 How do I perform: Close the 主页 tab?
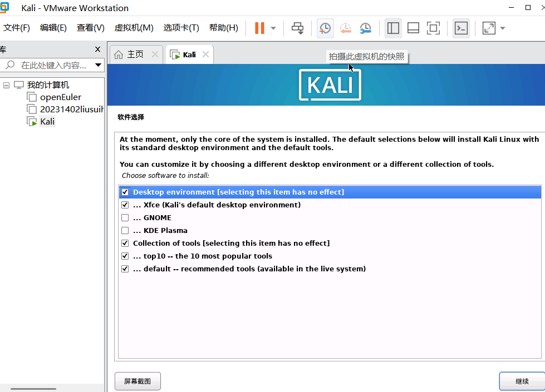pos(155,54)
